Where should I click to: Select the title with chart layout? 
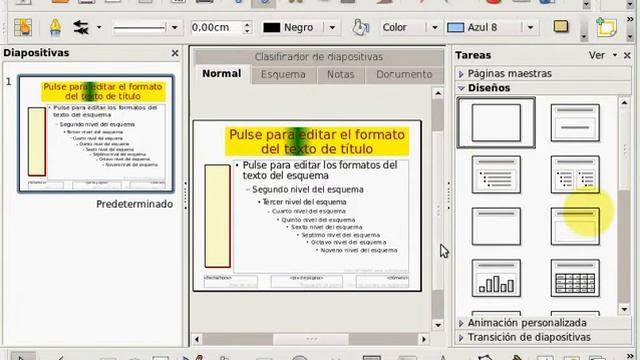(x=496, y=278)
